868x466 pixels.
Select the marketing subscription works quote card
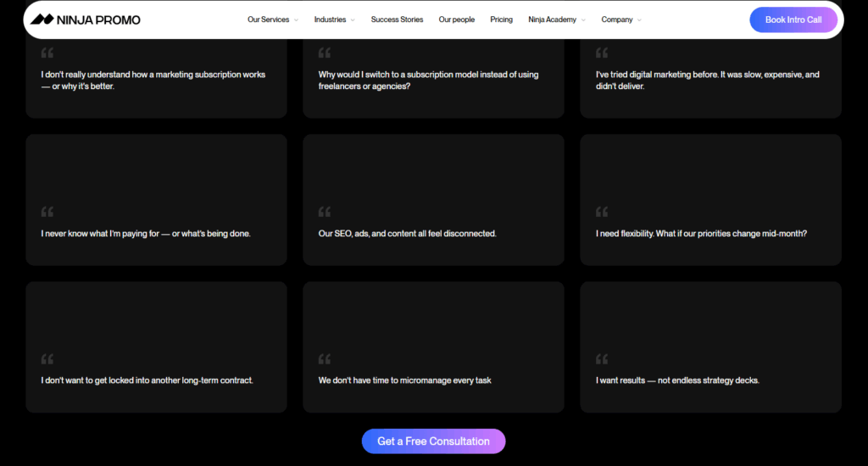(x=156, y=80)
